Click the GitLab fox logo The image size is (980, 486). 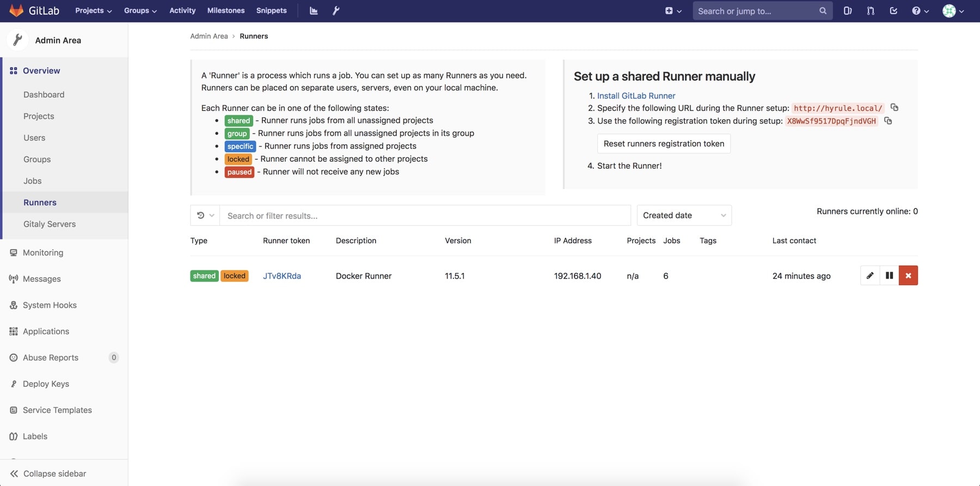[x=16, y=10]
